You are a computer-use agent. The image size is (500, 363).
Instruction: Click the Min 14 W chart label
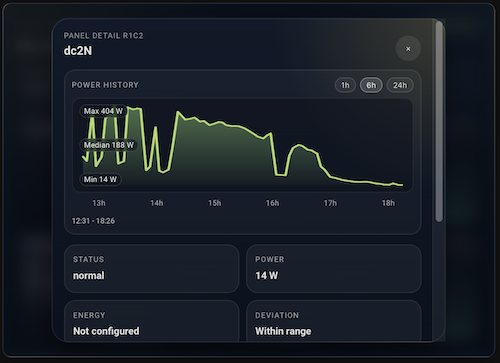click(x=100, y=179)
